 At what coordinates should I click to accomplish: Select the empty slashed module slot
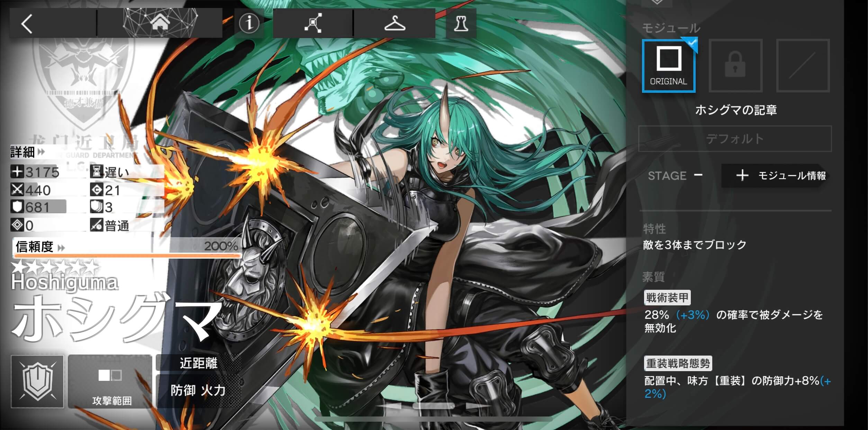(803, 66)
